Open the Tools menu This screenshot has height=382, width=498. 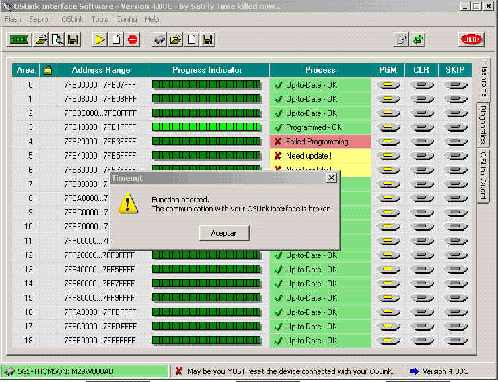pos(99,20)
